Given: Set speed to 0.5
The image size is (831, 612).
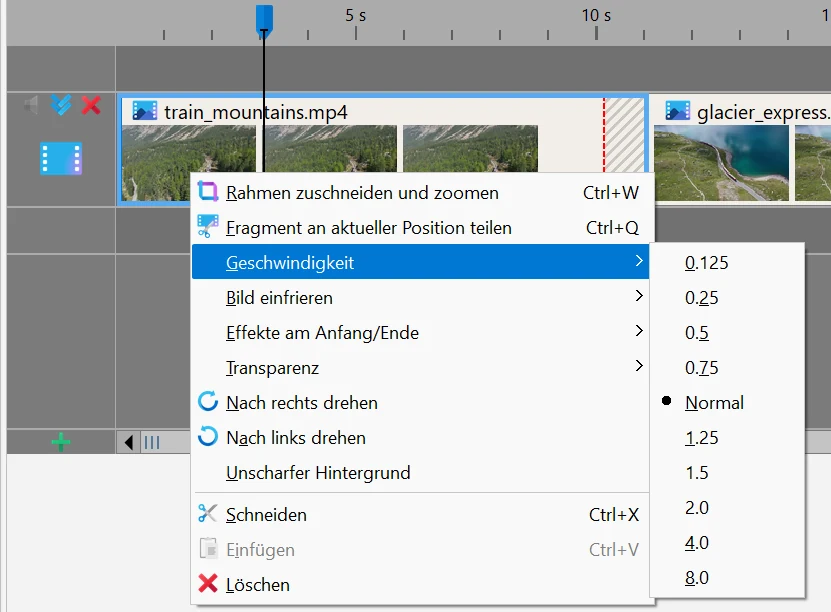Looking at the screenshot, I should point(727,333).
